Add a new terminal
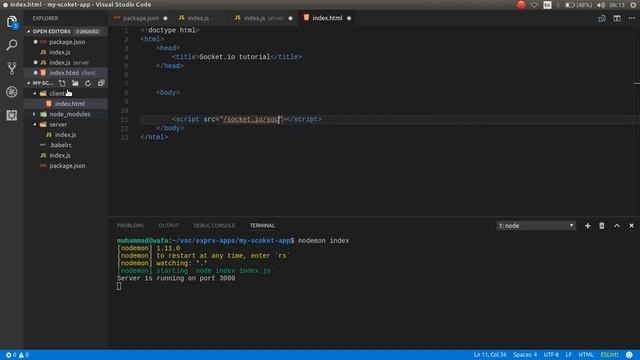The image size is (640, 360). tap(587, 226)
